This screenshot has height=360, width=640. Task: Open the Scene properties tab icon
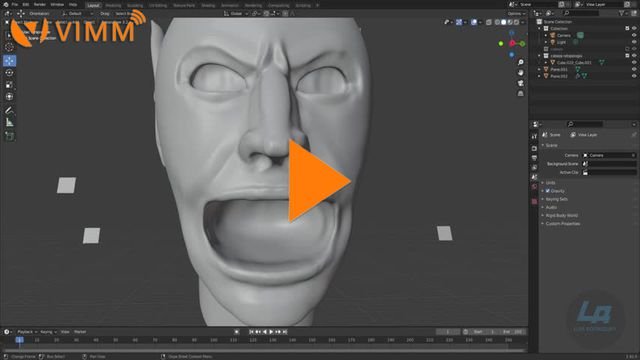point(534,177)
